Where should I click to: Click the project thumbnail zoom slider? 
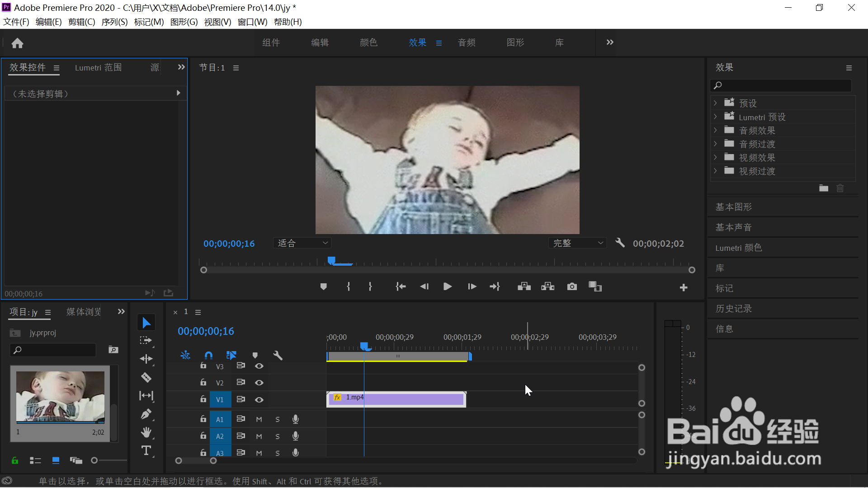[x=94, y=460]
